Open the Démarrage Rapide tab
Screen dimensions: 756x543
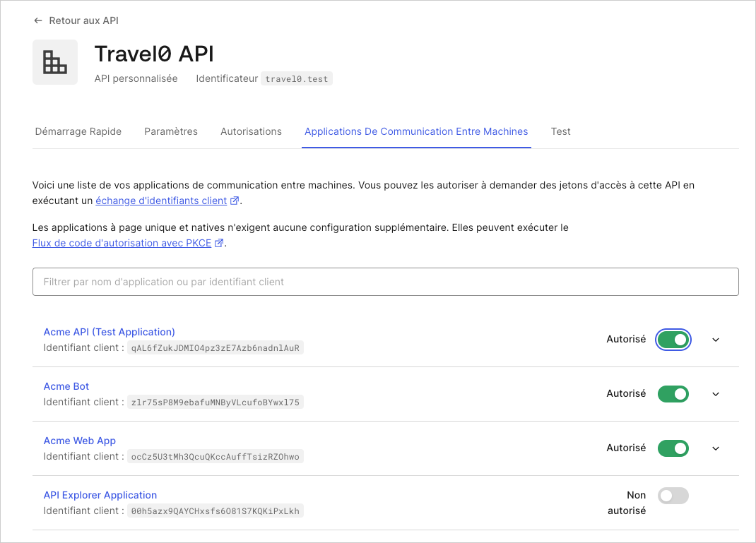point(78,131)
